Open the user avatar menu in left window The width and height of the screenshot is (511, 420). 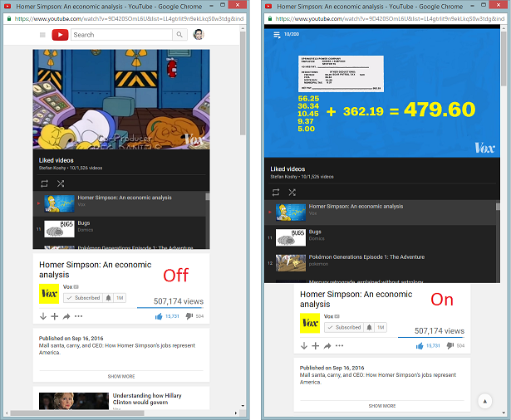click(x=199, y=35)
